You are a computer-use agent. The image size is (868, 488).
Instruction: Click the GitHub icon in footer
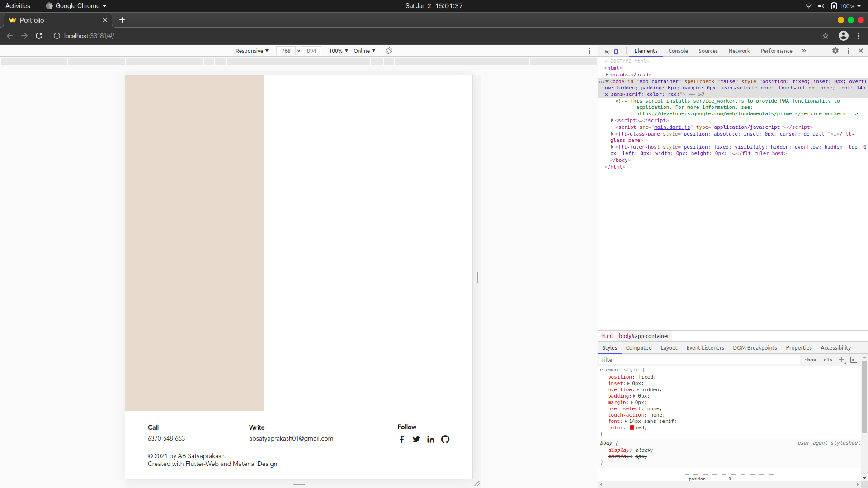445,439
